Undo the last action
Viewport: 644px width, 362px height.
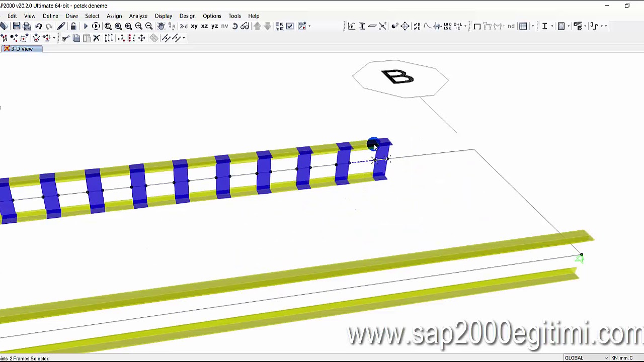click(38, 26)
